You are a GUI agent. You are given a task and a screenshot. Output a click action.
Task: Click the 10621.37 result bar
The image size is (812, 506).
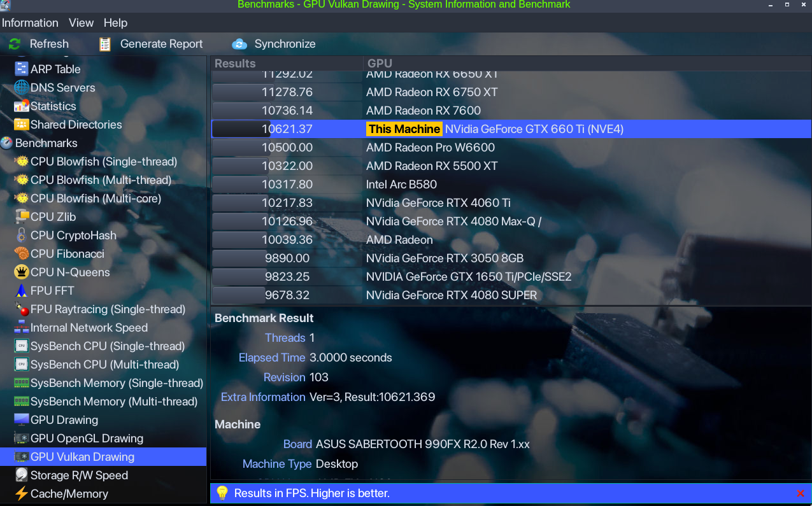tap(287, 129)
